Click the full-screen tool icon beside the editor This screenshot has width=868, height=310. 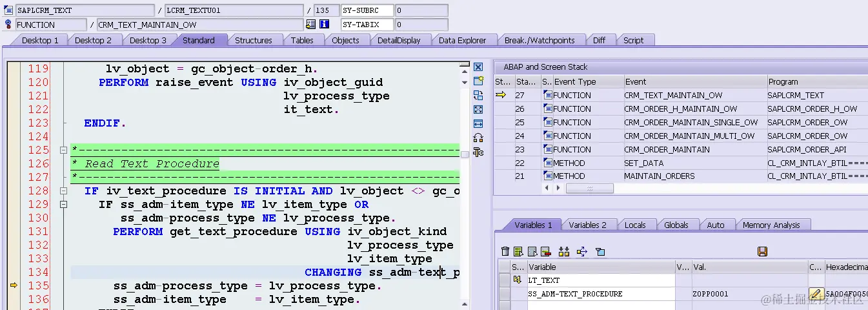(478, 110)
